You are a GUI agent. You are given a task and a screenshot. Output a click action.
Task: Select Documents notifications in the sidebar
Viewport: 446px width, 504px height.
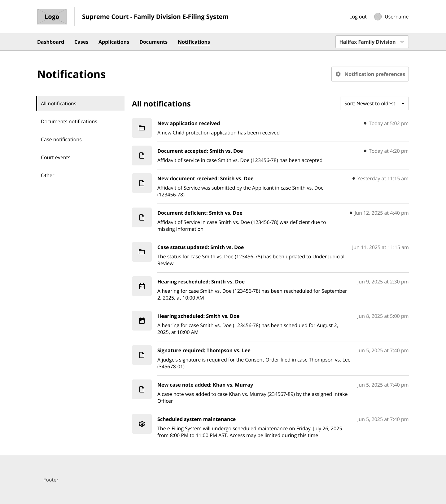click(x=69, y=121)
